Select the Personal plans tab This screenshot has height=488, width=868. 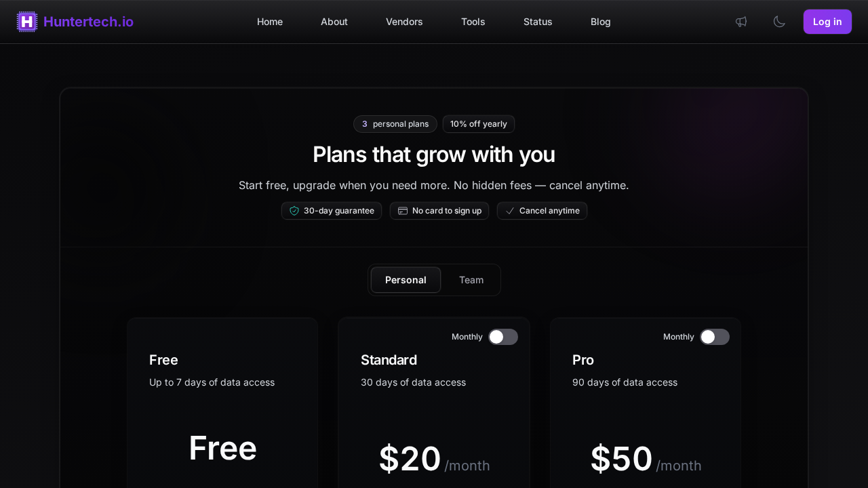(x=406, y=280)
